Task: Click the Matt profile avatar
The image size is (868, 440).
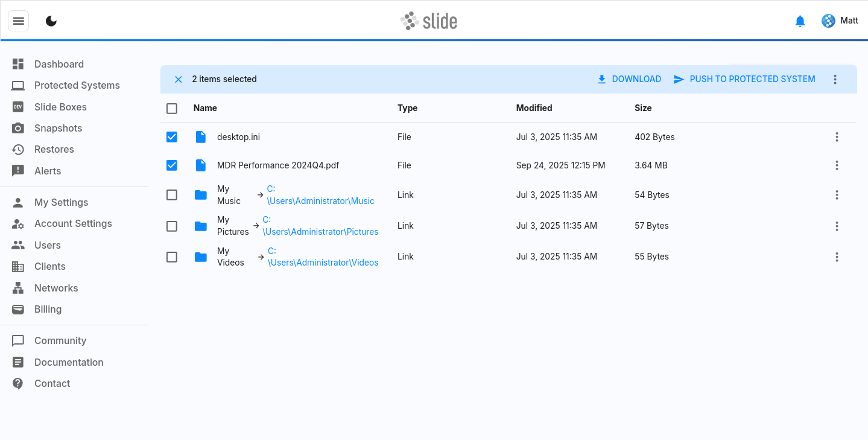Action: pyautogui.click(x=828, y=21)
